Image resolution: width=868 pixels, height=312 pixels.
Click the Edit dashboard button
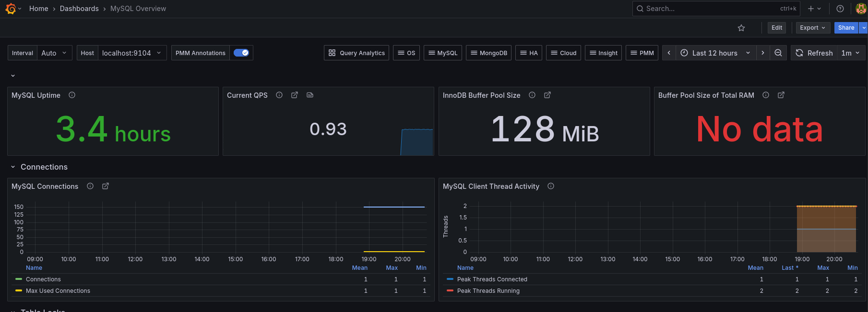pos(777,28)
